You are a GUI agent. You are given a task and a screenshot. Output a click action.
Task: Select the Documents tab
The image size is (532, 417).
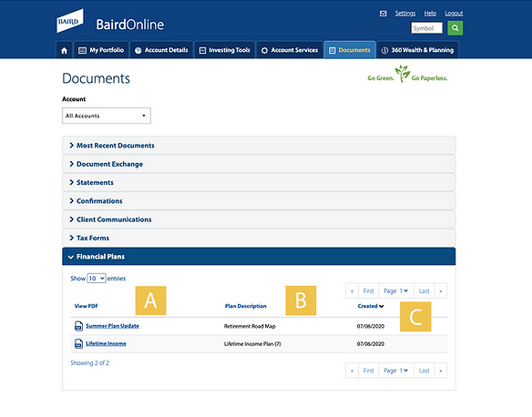[x=350, y=50]
